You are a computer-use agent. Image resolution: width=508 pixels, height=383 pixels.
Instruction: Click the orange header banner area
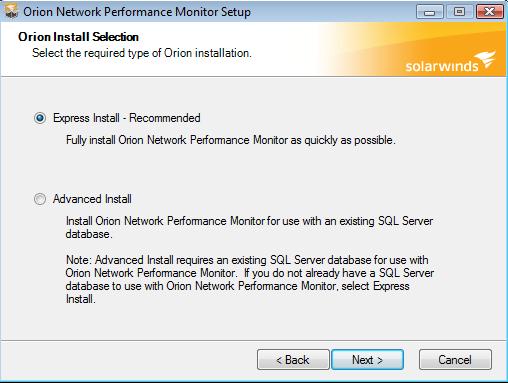[x=410, y=49]
